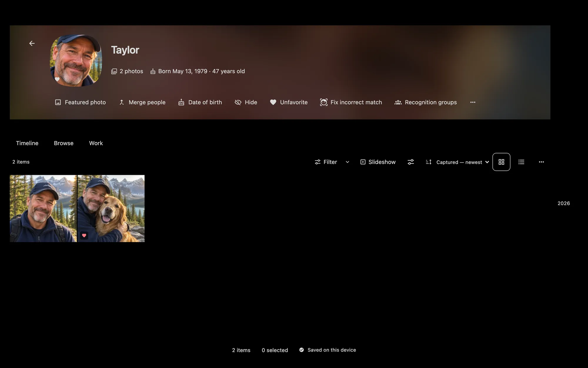Go back using the left arrow
588x368 pixels.
point(32,43)
